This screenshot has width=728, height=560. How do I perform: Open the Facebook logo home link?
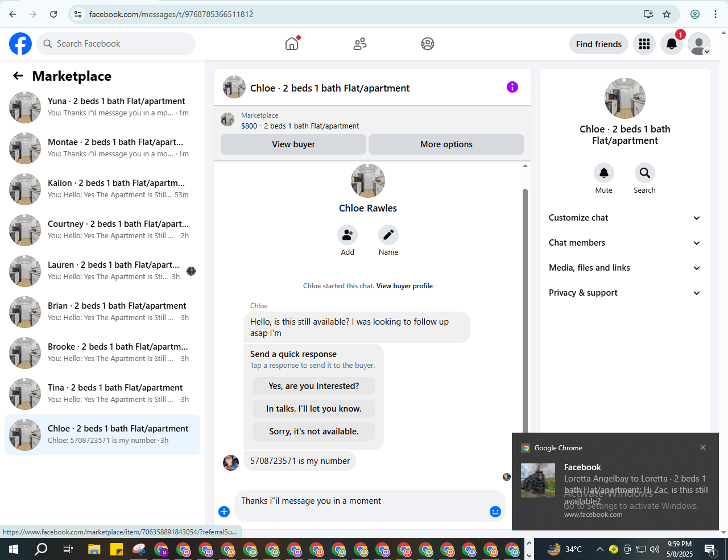[x=20, y=44]
